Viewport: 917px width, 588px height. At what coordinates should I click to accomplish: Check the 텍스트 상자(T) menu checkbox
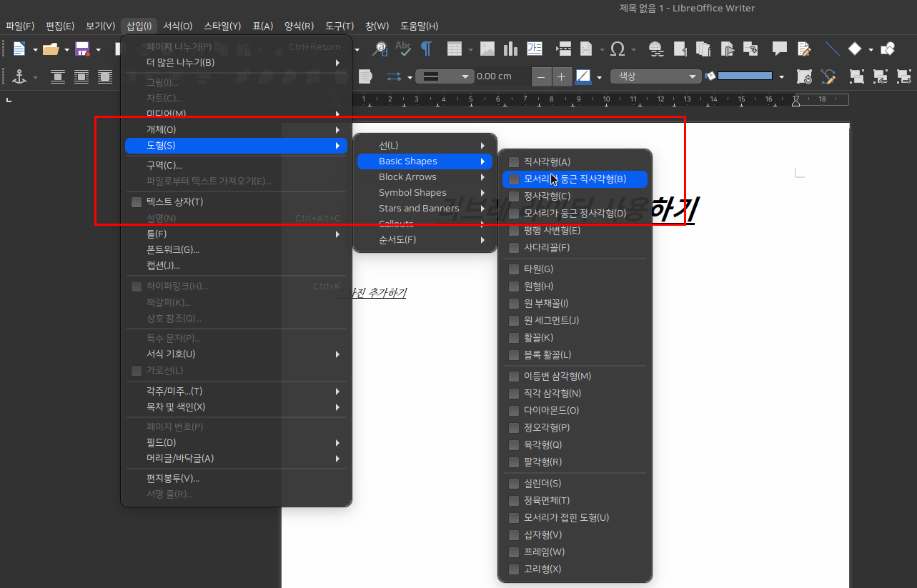coord(137,202)
